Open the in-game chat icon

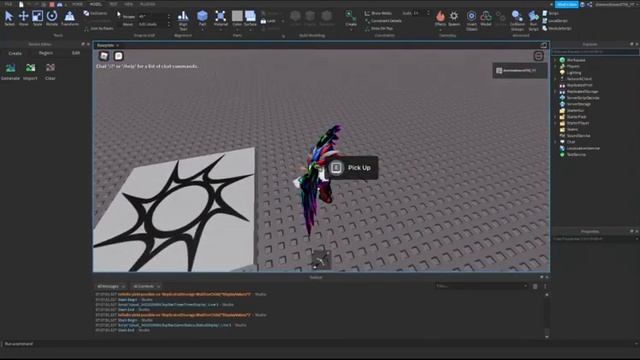(x=118, y=56)
